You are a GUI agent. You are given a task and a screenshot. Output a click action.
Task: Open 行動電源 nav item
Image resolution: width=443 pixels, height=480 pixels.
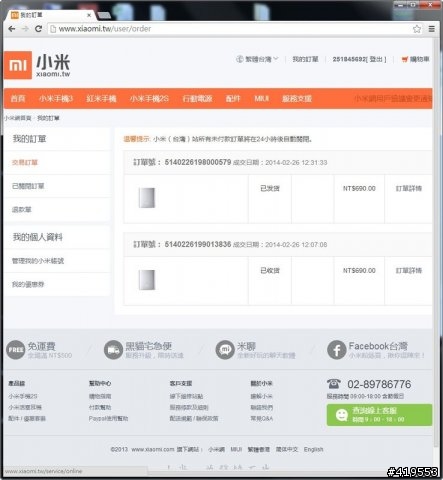[x=197, y=99]
